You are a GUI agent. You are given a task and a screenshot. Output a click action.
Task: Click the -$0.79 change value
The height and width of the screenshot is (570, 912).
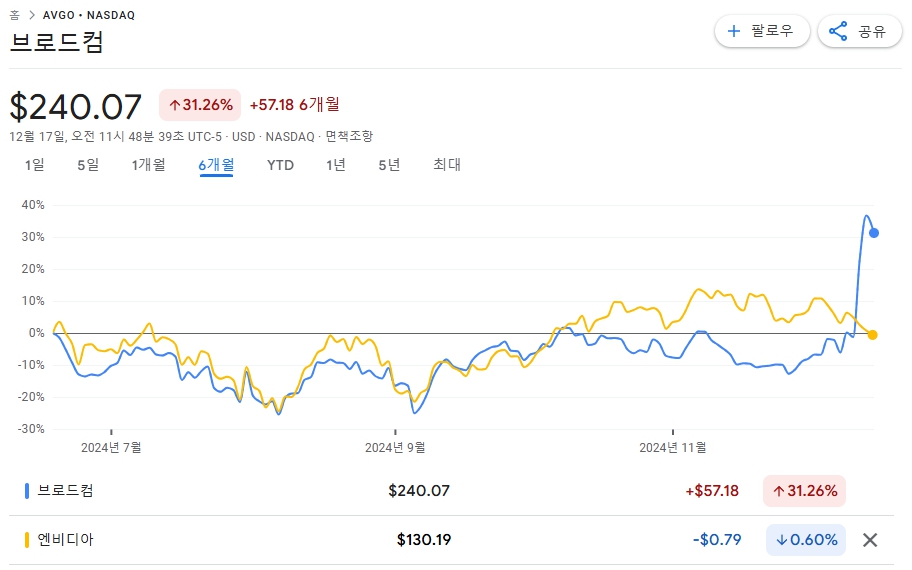pyautogui.click(x=717, y=540)
